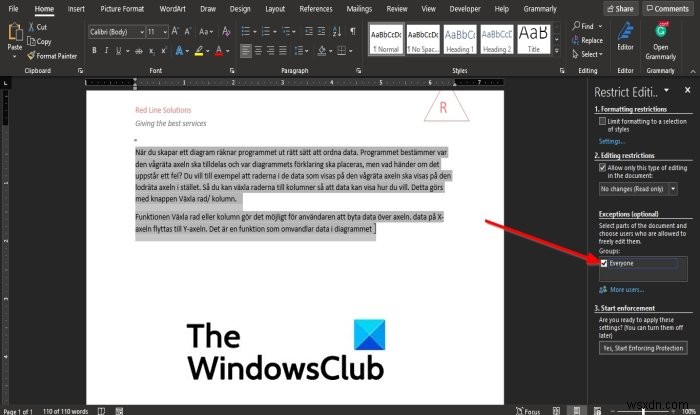Image resolution: width=700 pixels, height=415 pixels.
Task: Open formatting restrictions Settings link
Action: tap(612, 141)
